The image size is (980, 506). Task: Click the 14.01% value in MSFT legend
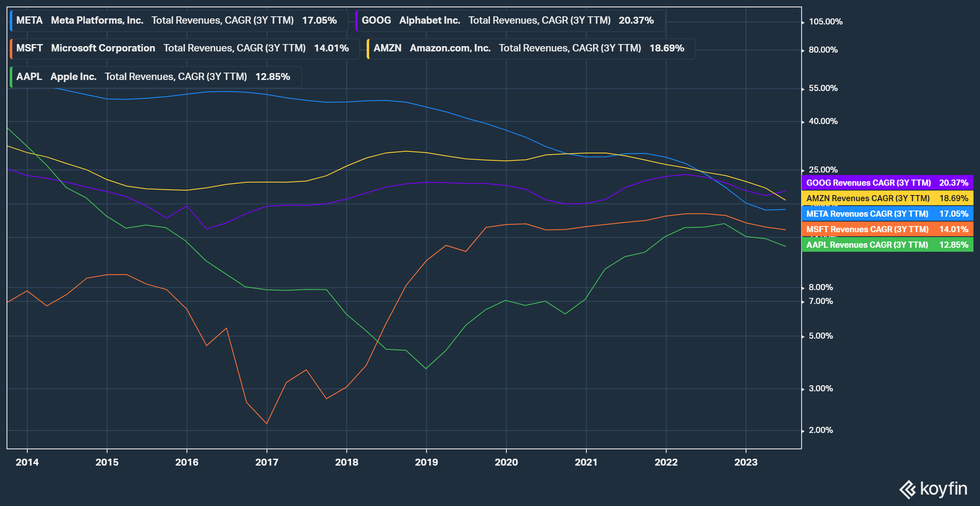(x=331, y=48)
